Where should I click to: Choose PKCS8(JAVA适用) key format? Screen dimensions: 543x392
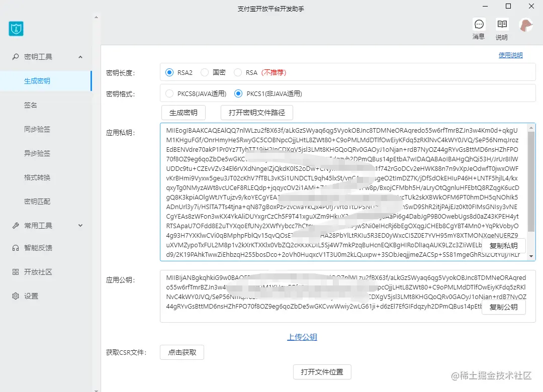point(169,93)
